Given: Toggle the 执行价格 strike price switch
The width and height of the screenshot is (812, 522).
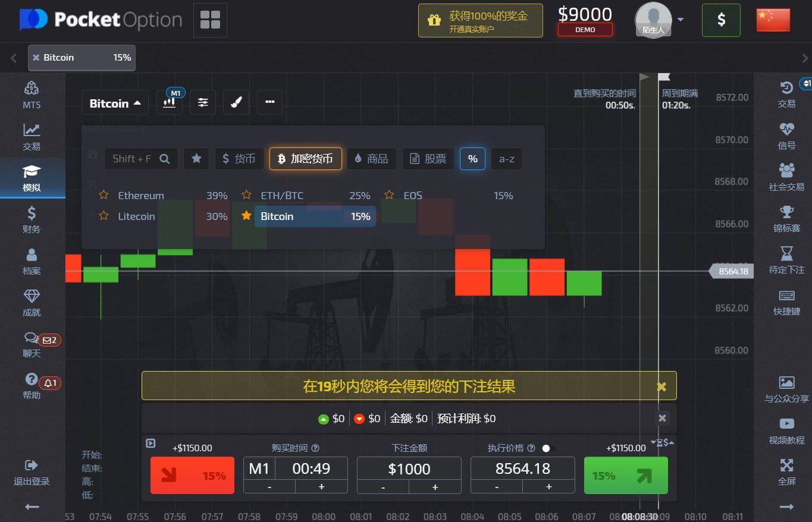Looking at the screenshot, I should [548, 448].
